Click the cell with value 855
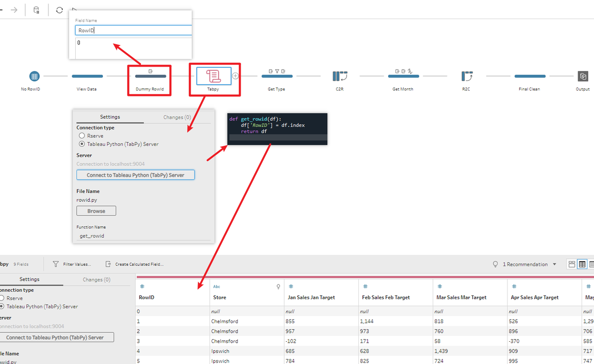This screenshot has height=364, width=594. tap(321, 321)
